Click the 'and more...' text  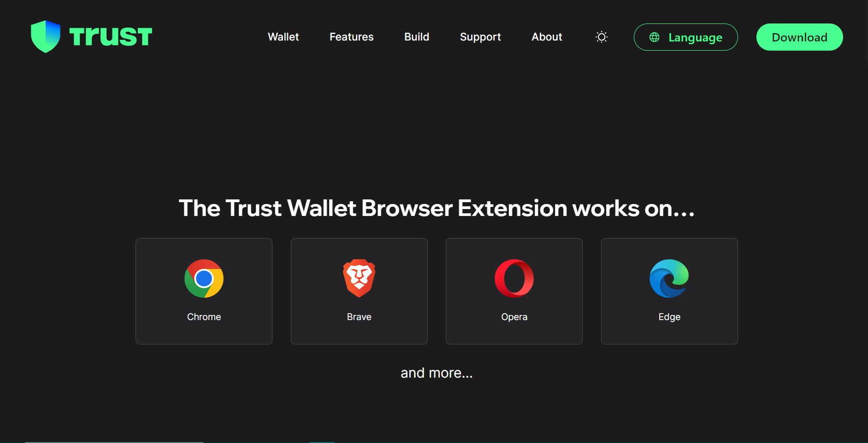(x=437, y=373)
